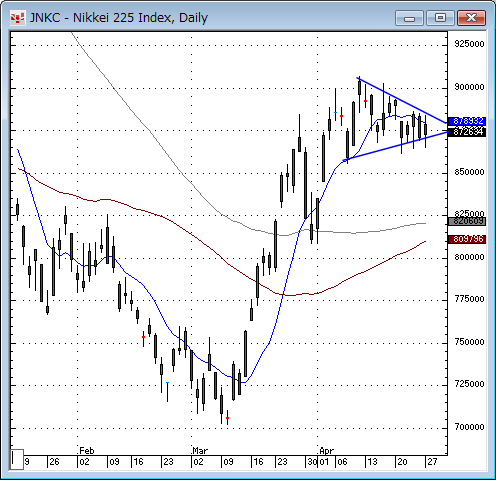
Task: Select the upper blue triangle trendline
Action: (x=402, y=100)
